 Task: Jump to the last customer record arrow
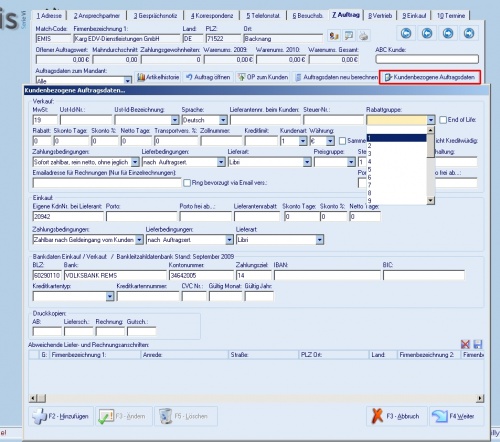click(x=469, y=33)
